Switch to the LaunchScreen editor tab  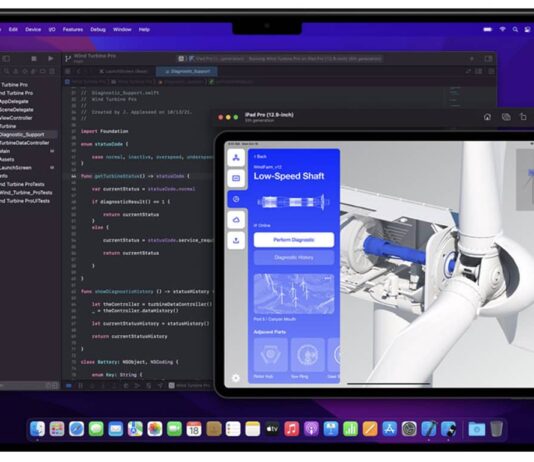coord(124,71)
